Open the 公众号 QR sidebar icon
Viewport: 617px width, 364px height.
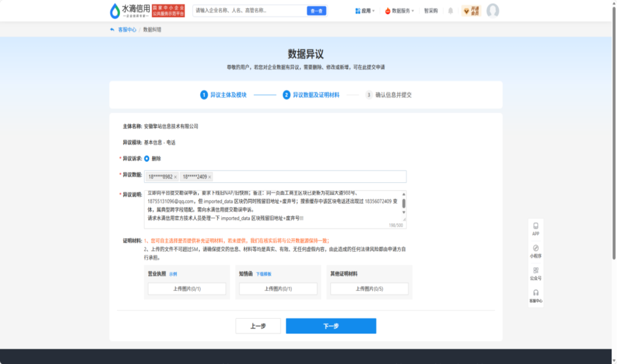(x=536, y=274)
